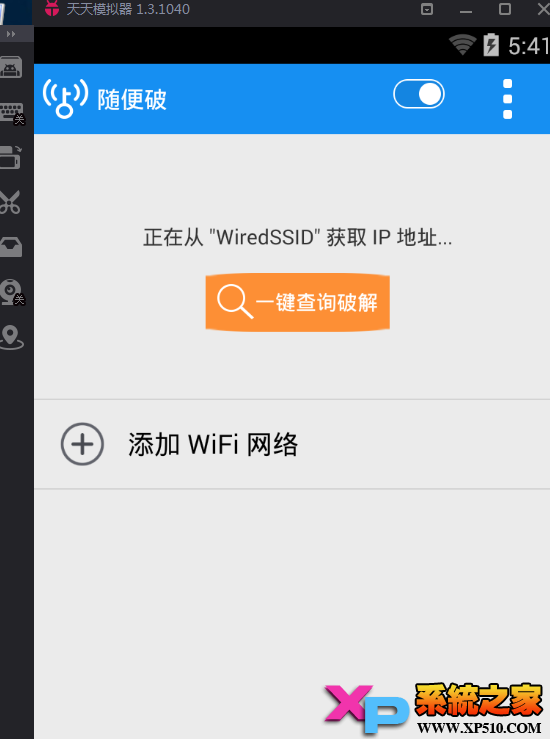The width and height of the screenshot is (550, 739).
Task: Click the 天天模拟器 title bar logo
Action: (x=52, y=8)
